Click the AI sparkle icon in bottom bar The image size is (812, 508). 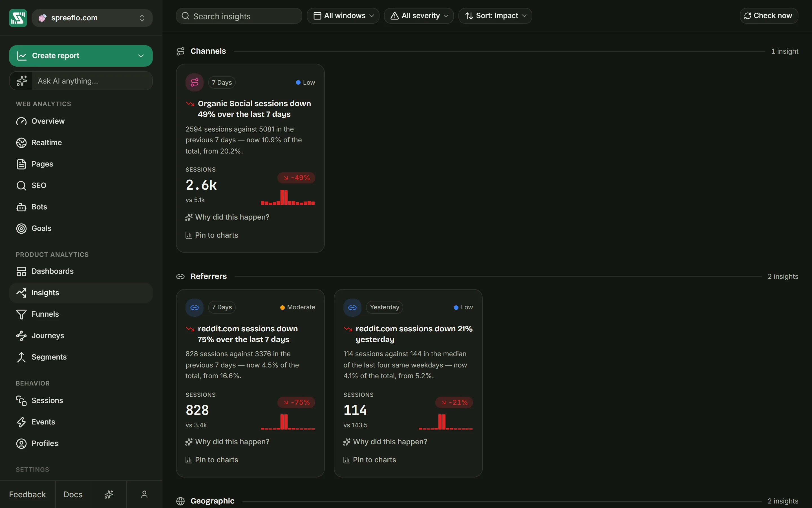coord(109,494)
